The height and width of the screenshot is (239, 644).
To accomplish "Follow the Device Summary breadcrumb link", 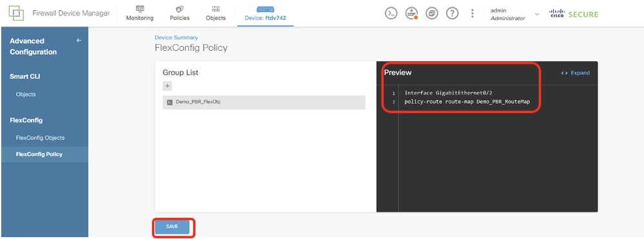I will (x=176, y=37).
